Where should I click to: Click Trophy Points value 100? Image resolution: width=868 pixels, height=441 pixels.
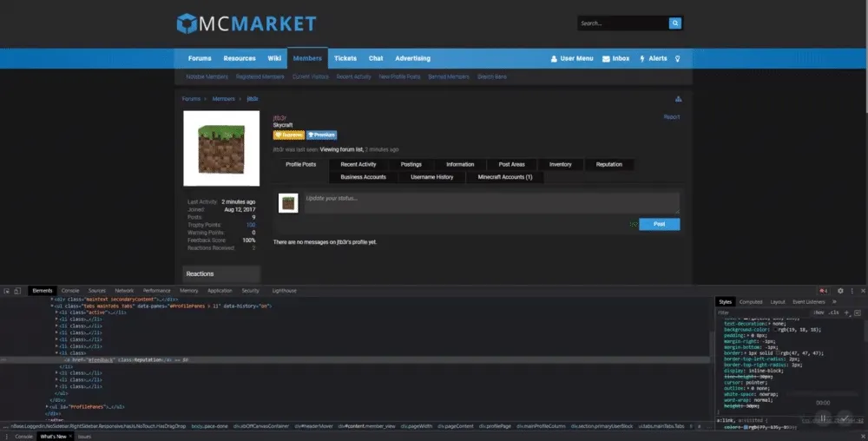tap(251, 225)
